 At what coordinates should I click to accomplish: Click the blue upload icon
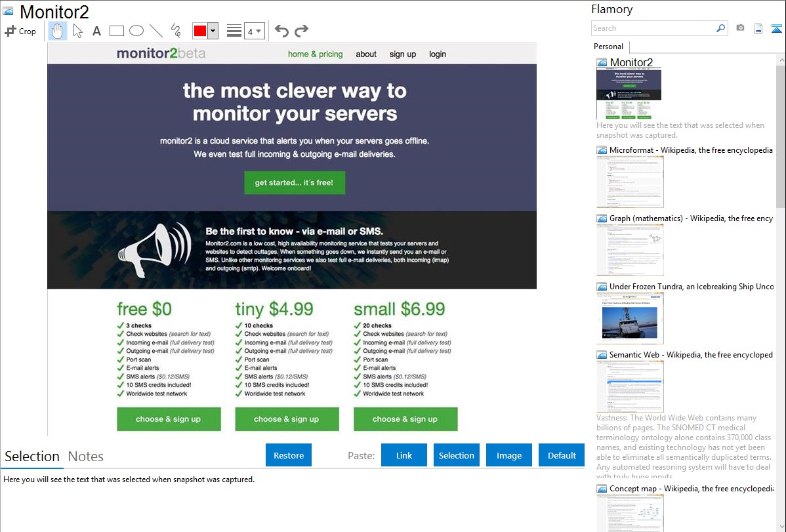(776, 29)
